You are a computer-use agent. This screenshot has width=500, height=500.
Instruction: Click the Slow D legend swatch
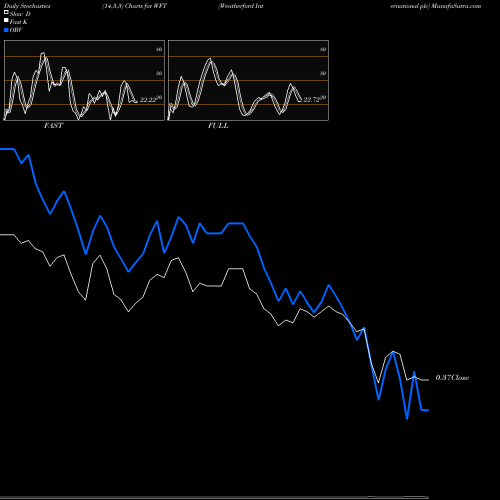pyautogui.click(x=6, y=12)
